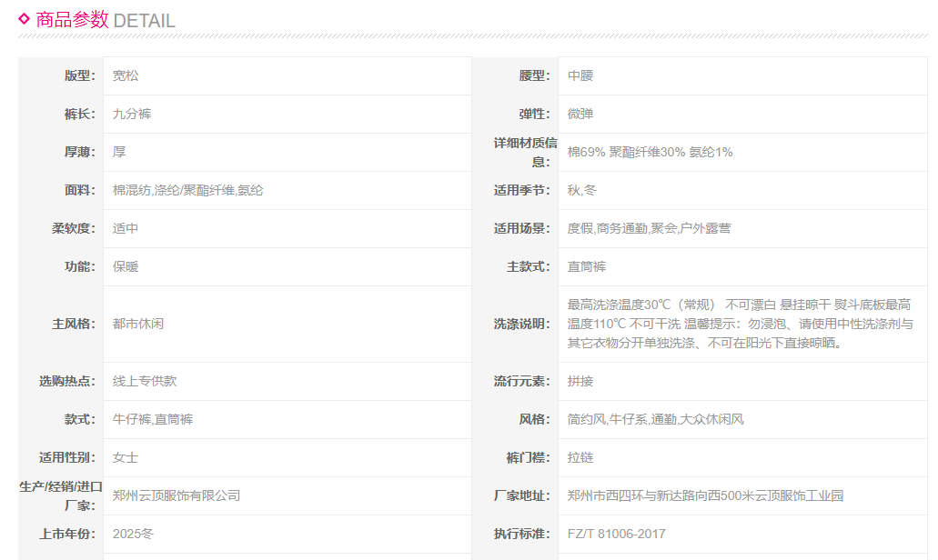Image resolution: width=938 pixels, height=560 pixels.
Task: Click the 度假,商务通勤,聚会,户外露营 scene value
Action: 649,229
